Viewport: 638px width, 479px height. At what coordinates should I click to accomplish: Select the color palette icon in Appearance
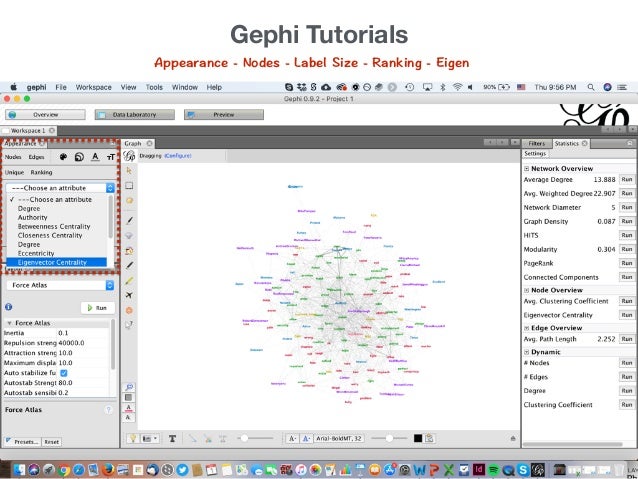[63, 157]
